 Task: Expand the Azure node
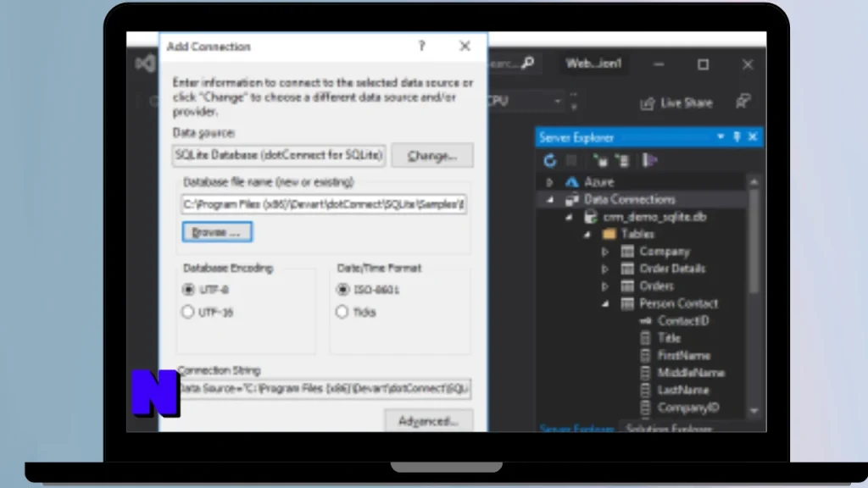pyautogui.click(x=549, y=182)
